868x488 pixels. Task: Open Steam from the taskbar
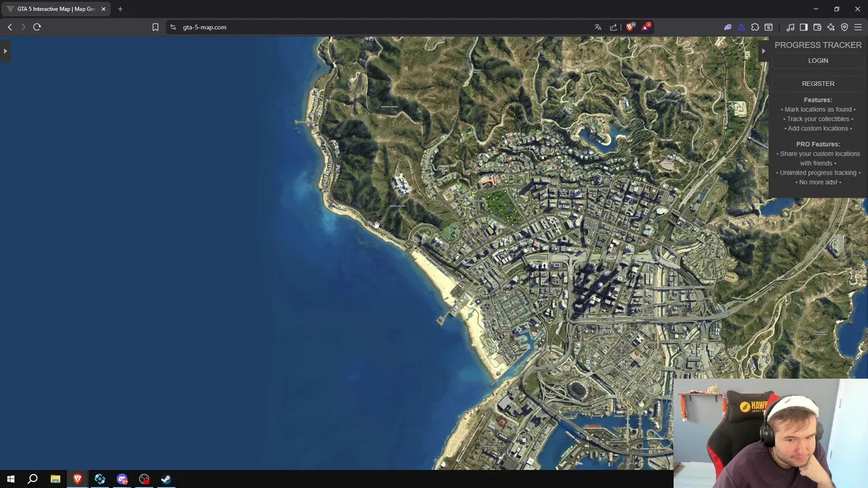pyautogui.click(x=166, y=479)
